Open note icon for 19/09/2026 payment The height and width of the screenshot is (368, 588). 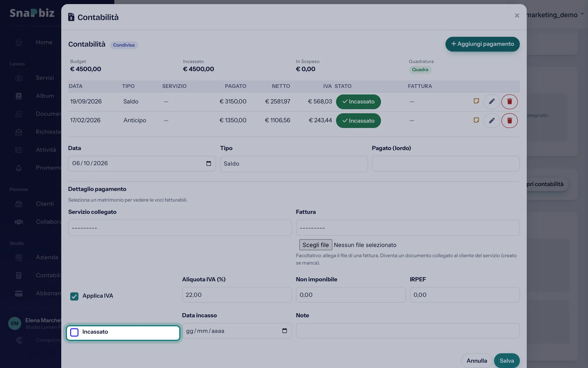pos(476,101)
